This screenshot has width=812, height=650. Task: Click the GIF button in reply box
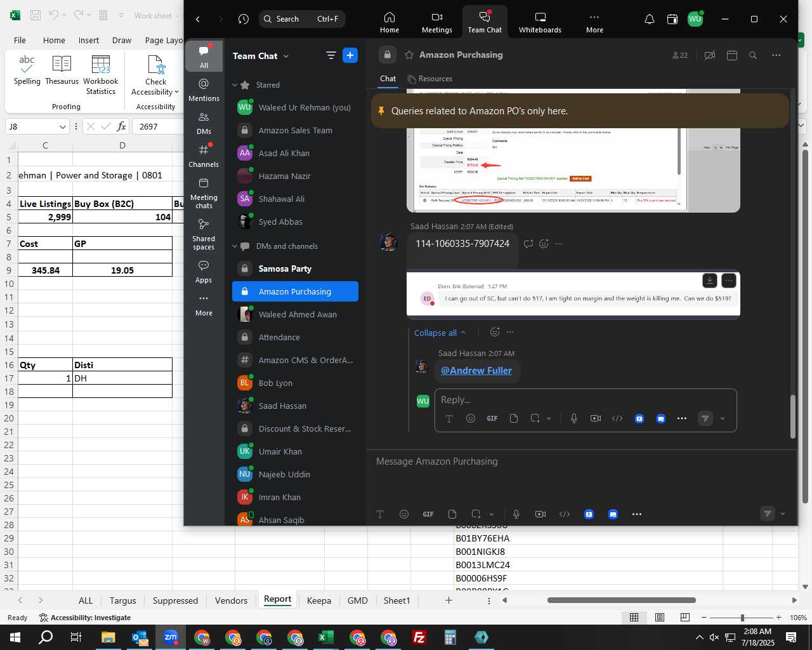[492, 418]
